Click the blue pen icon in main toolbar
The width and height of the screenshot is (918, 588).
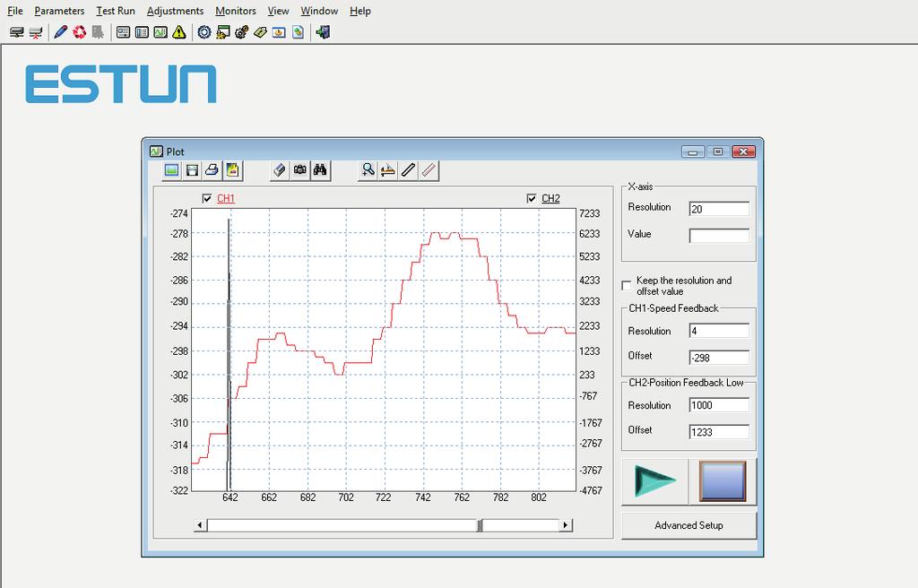pos(60,32)
